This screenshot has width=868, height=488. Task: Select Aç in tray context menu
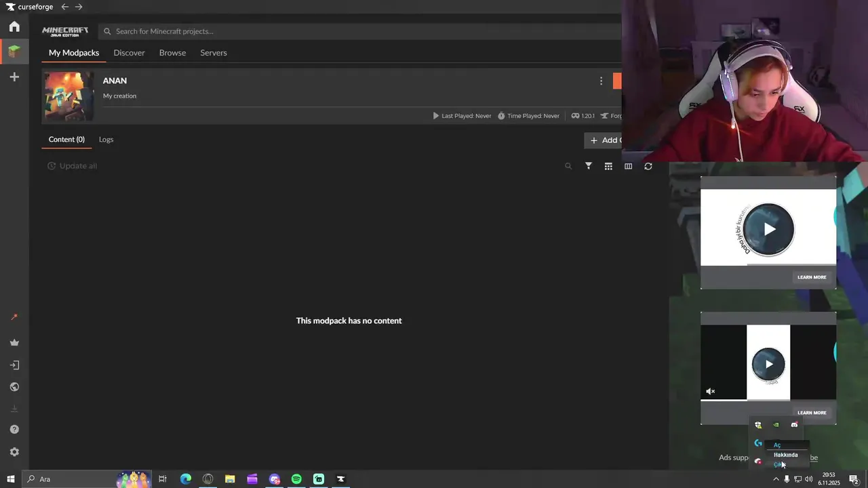coord(777,445)
